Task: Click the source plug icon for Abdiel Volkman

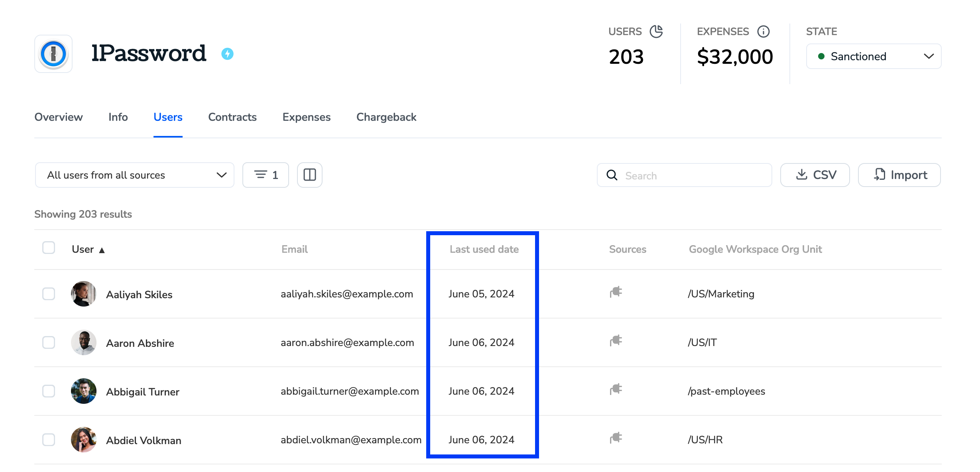Action: pyautogui.click(x=616, y=438)
